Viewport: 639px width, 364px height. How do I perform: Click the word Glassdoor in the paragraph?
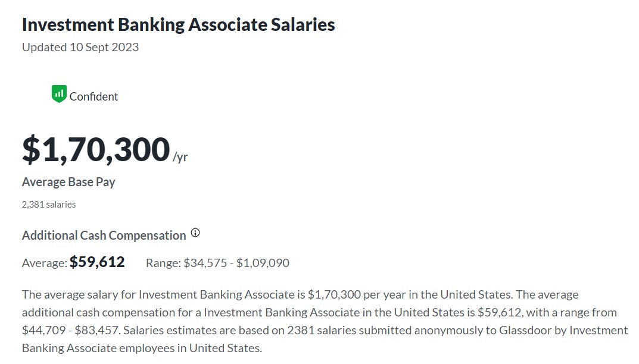coord(526,330)
